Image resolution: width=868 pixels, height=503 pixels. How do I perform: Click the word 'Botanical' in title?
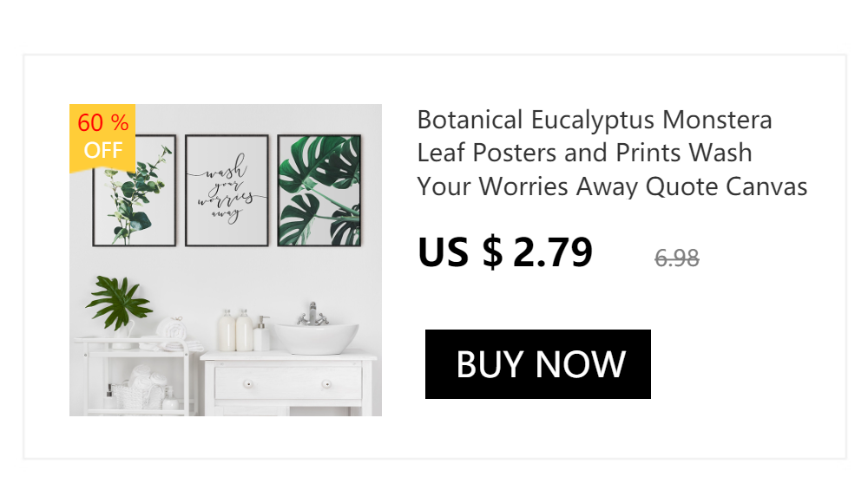pyautogui.click(x=470, y=120)
